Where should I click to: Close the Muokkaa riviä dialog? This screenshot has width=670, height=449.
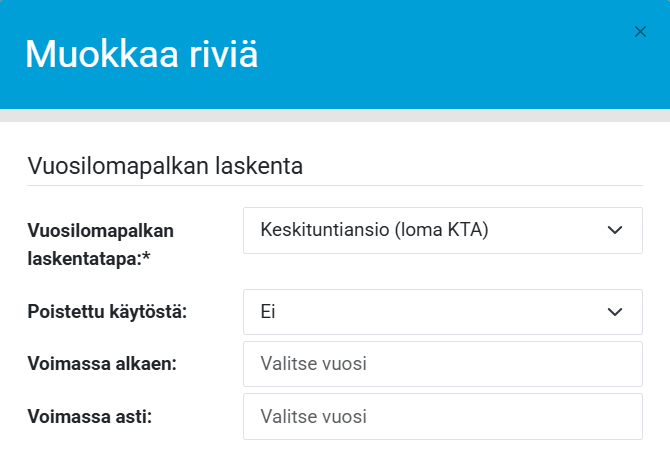(x=641, y=32)
